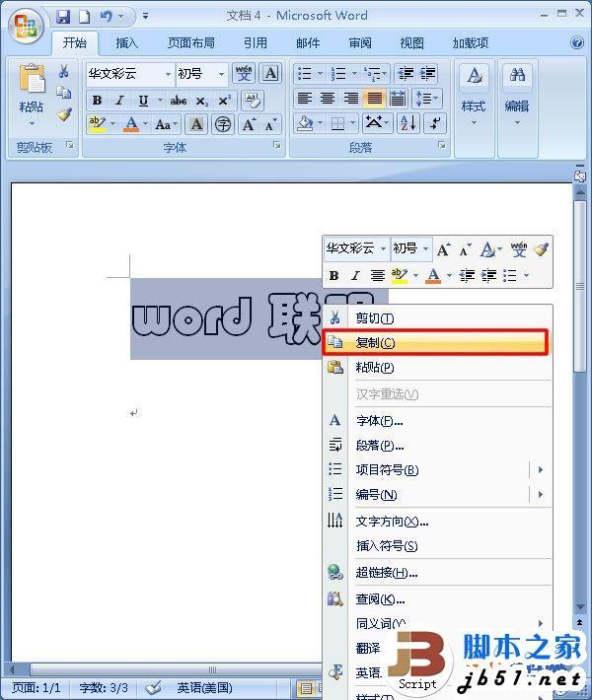Click the Format Painter brush in the ribbon clipboard group

(x=64, y=114)
